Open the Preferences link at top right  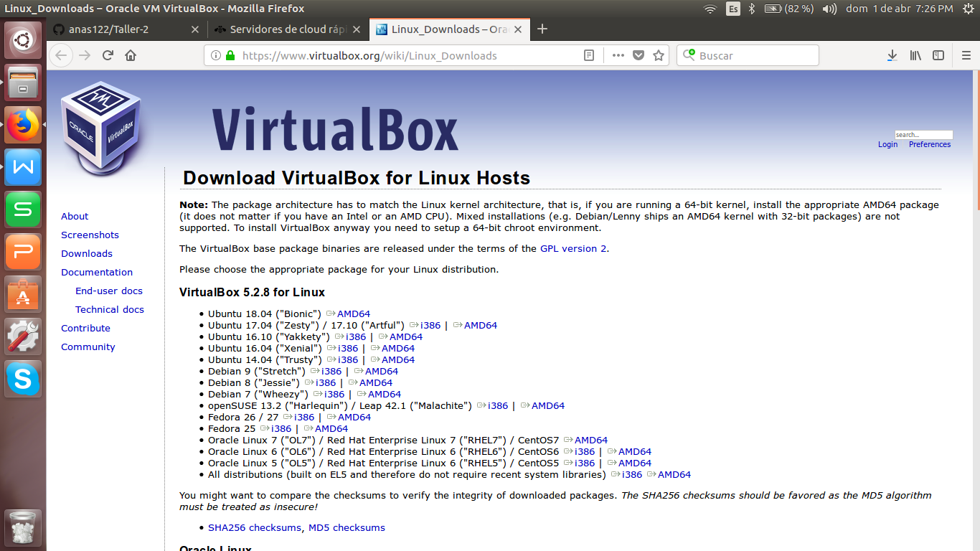click(x=930, y=144)
